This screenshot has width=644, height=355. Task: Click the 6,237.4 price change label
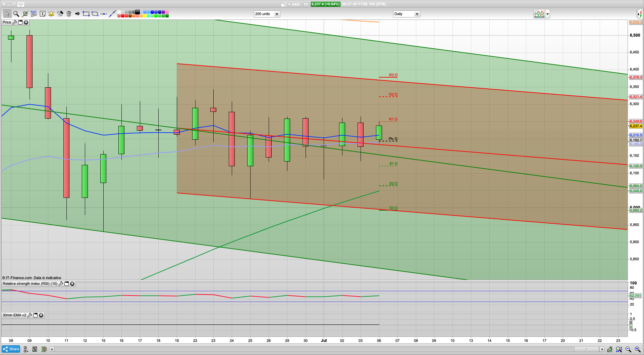pyautogui.click(x=325, y=4)
